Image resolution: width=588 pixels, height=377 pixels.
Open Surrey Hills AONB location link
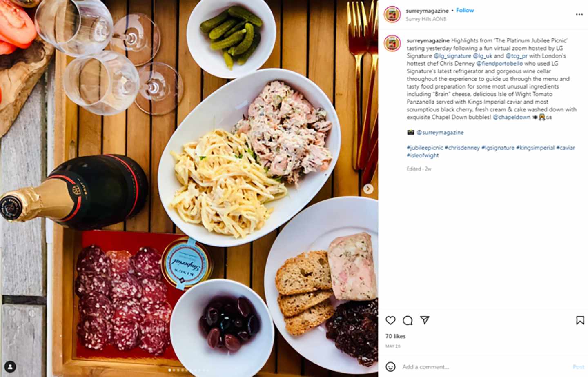(426, 19)
